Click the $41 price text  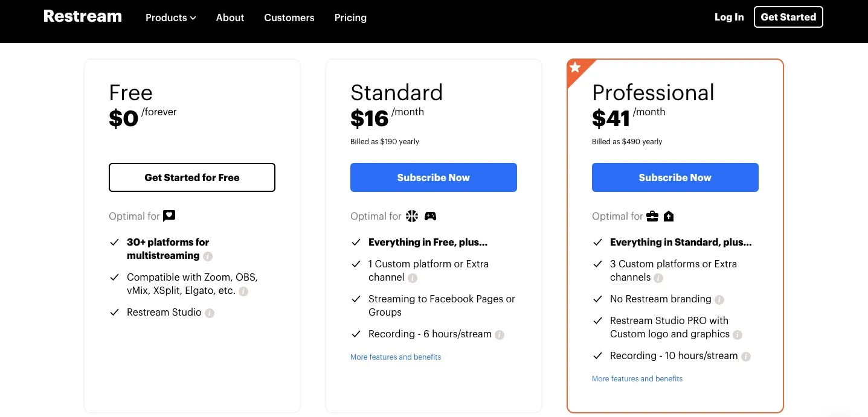tap(611, 118)
